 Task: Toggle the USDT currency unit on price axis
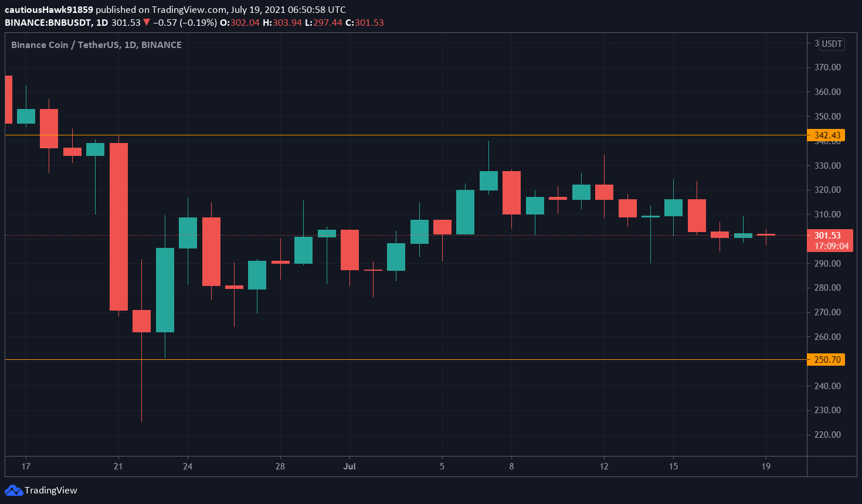pyautogui.click(x=832, y=44)
